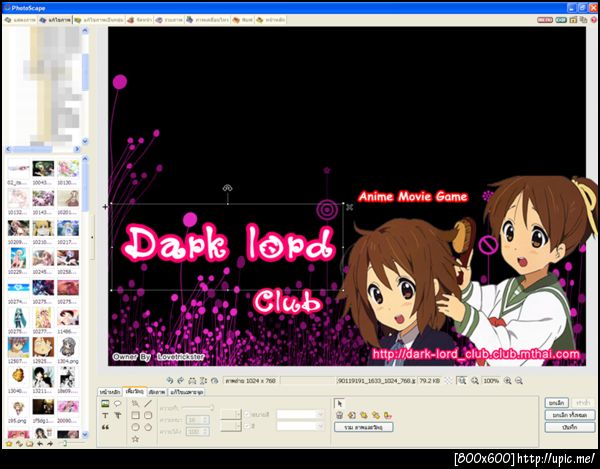
Task: Select the quotation marks symbol tool
Action: click(105, 427)
